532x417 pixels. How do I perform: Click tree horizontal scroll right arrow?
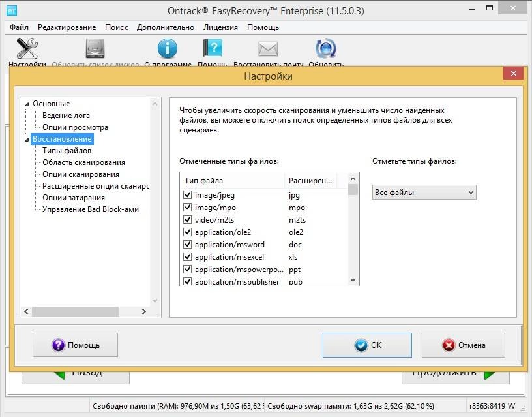pos(144,311)
